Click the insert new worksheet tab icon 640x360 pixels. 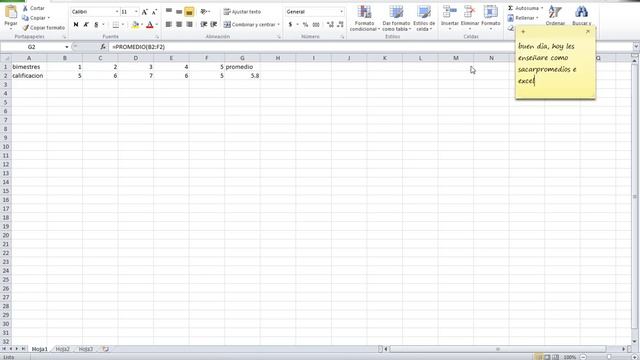pos(106,349)
